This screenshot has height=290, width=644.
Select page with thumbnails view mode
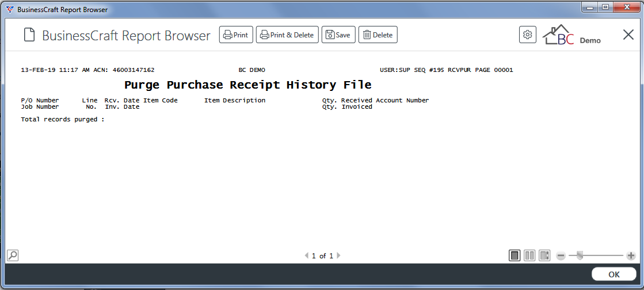coord(544,255)
